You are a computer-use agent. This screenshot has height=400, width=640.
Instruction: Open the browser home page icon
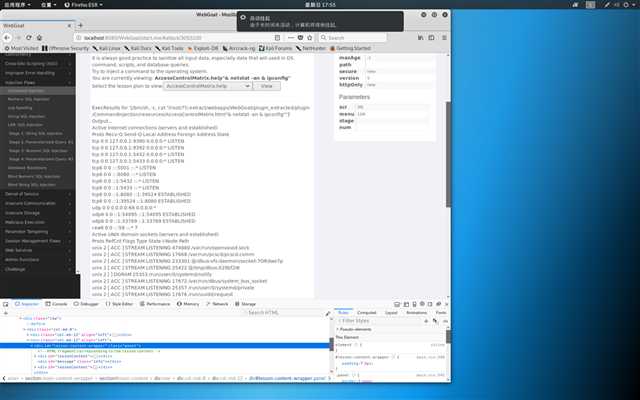(x=39, y=38)
